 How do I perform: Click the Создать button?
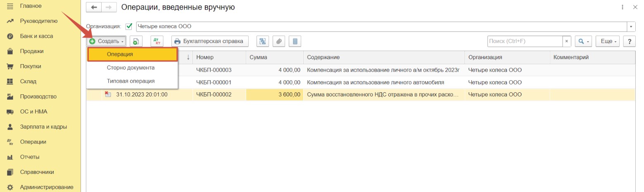[x=107, y=41]
